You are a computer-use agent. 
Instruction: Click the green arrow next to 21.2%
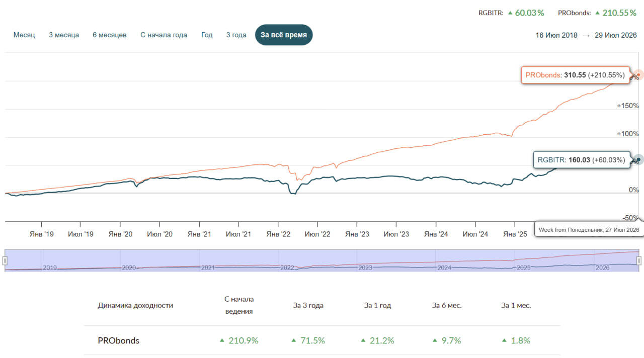(x=362, y=340)
